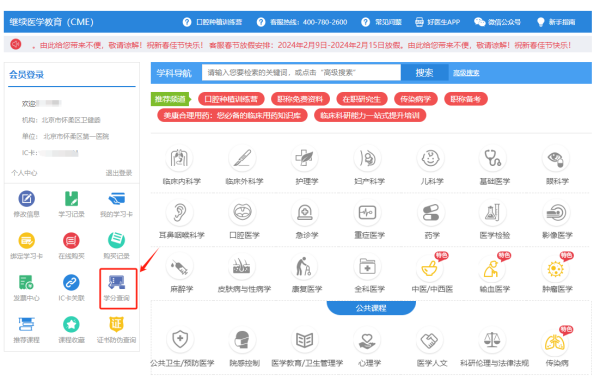
Task: Select the 儿科学 baby-face icon
Action: tap(430, 158)
